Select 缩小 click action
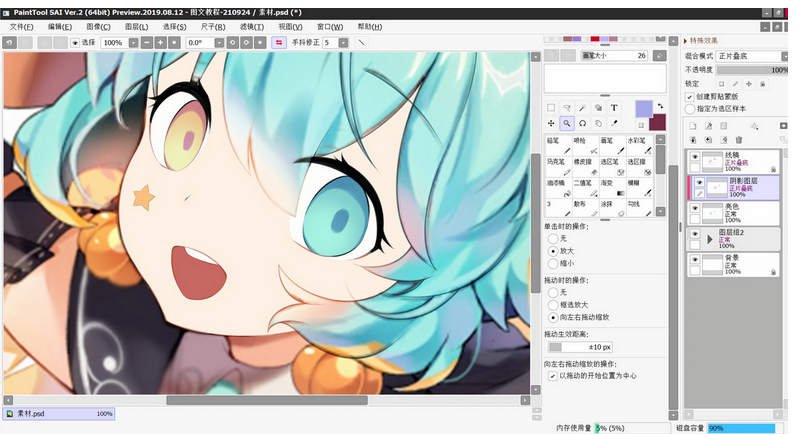The width and height of the screenshot is (801, 434). click(552, 263)
